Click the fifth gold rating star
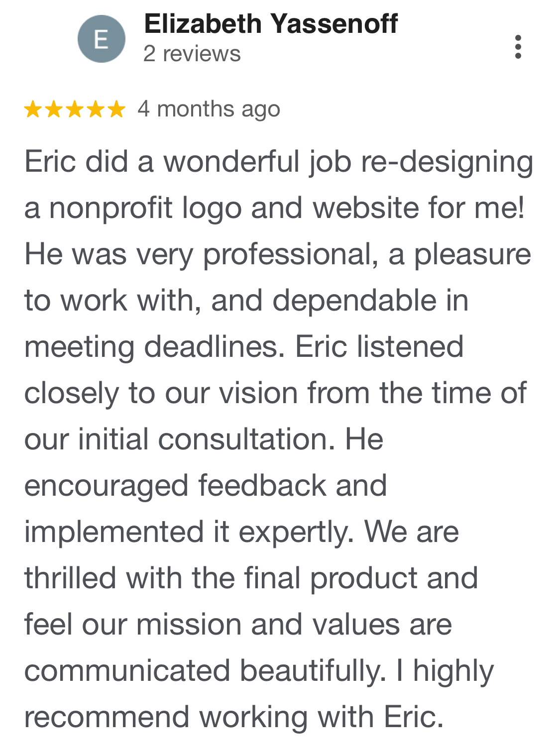Viewport: 560px width, 753px height. point(116,109)
